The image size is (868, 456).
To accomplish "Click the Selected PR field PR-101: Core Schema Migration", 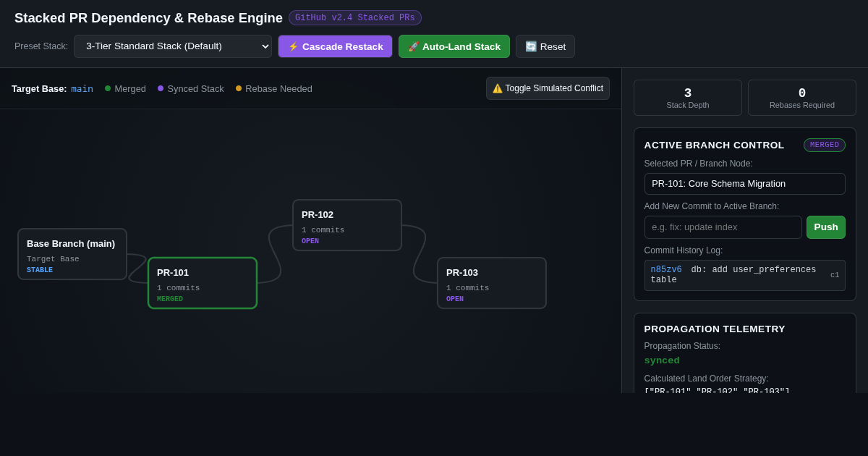I will (x=745, y=184).
